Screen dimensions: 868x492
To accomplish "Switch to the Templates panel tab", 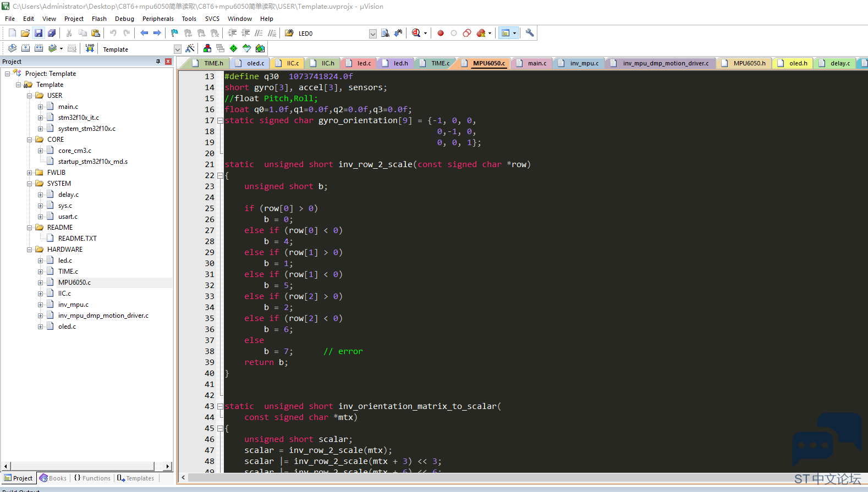I will click(x=135, y=478).
